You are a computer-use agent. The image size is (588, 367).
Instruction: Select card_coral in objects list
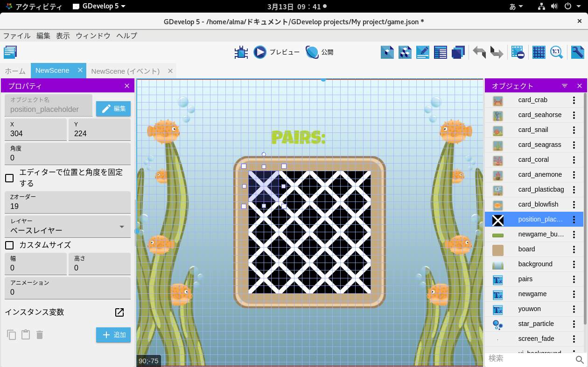coord(534,159)
